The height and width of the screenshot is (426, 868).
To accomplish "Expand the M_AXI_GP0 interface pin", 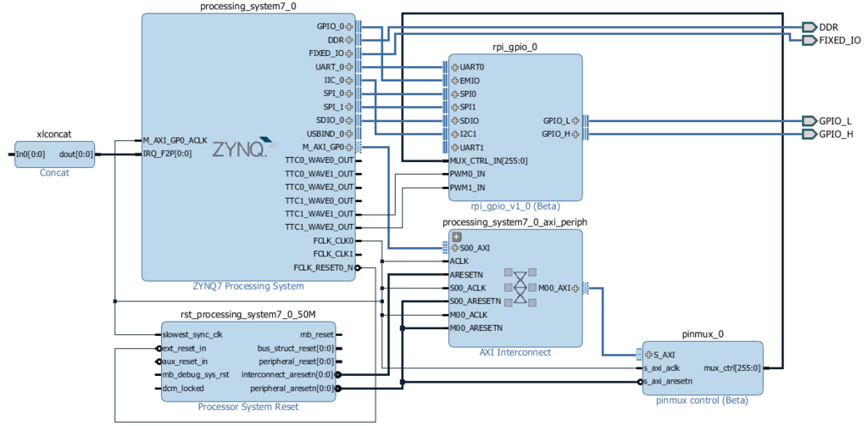I will click(x=348, y=148).
